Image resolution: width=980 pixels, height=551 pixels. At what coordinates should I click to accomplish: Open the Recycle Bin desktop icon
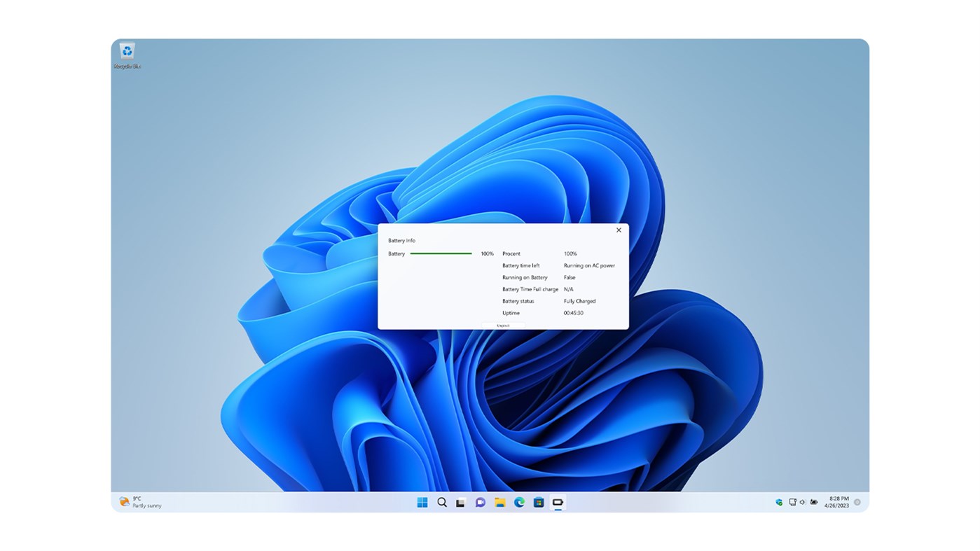(127, 56)
